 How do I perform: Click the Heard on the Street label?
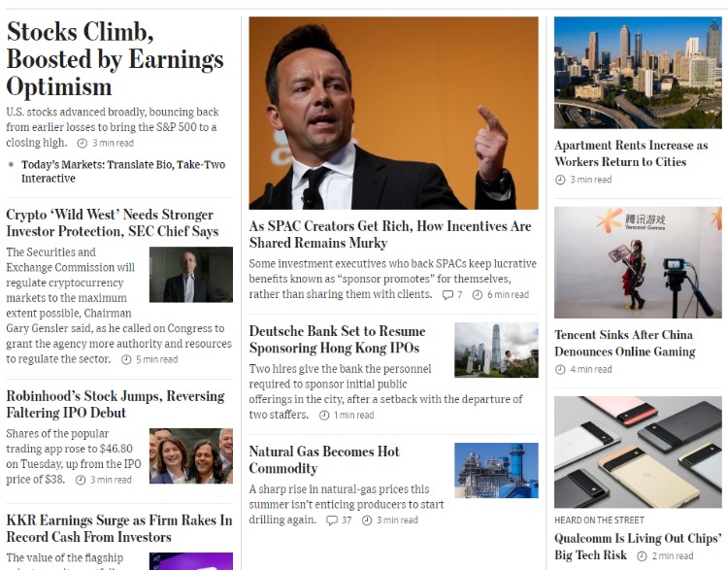(599, 520)
